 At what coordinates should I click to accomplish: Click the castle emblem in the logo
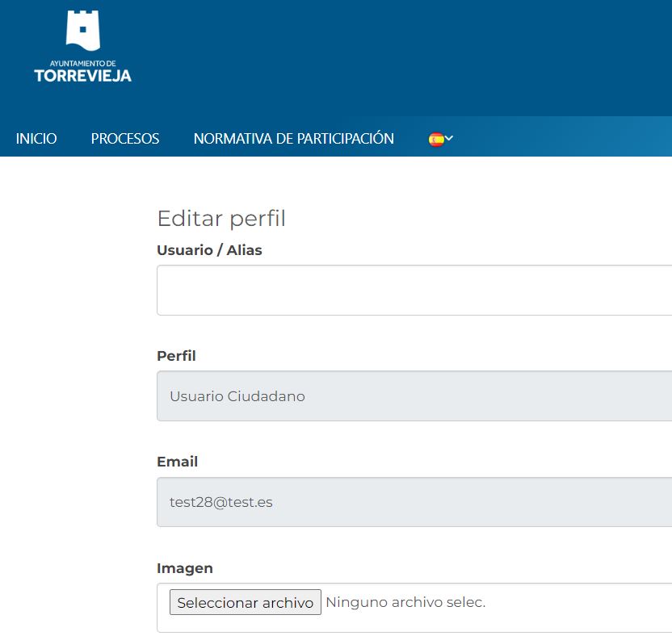pos(82,31)
